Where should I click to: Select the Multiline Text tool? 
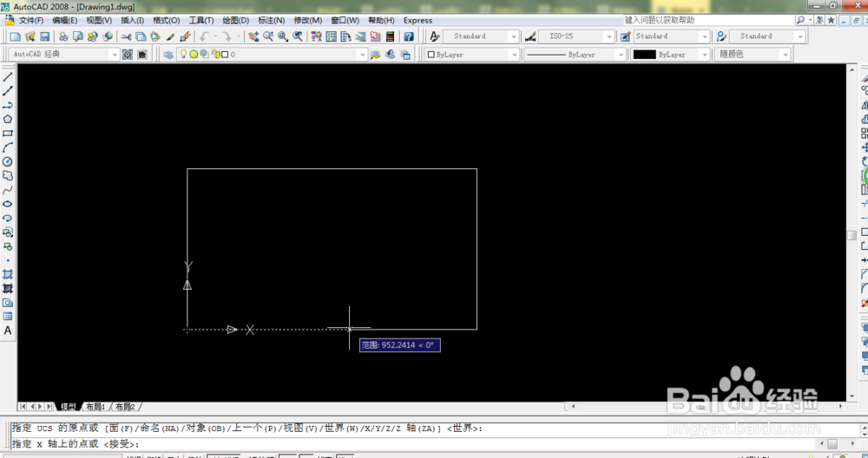pos(8,330)
